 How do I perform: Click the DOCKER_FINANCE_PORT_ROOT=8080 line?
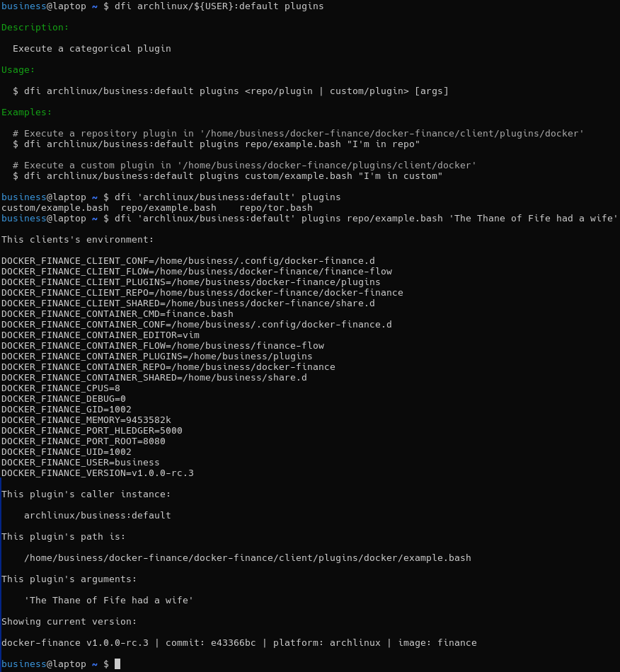84,441
